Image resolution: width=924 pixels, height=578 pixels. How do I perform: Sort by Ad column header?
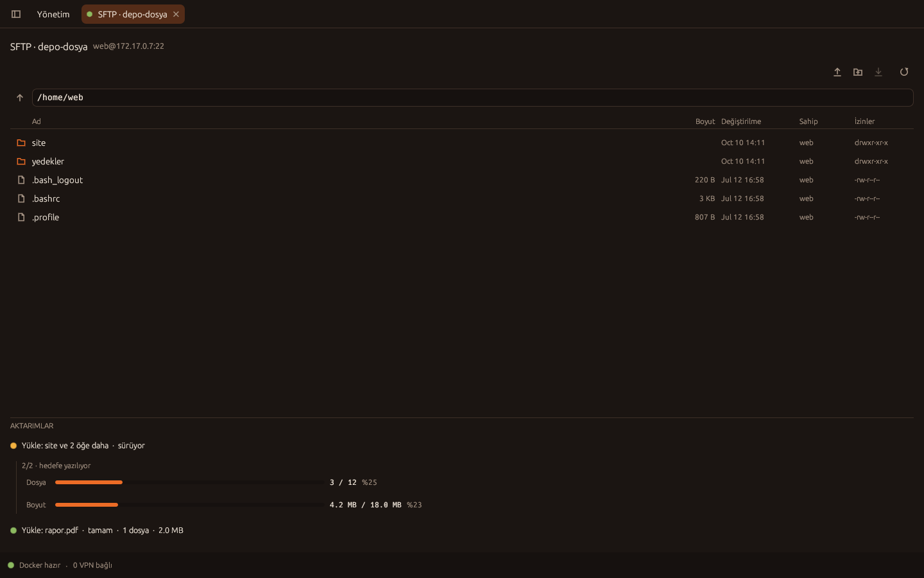(x=37, y=121)
